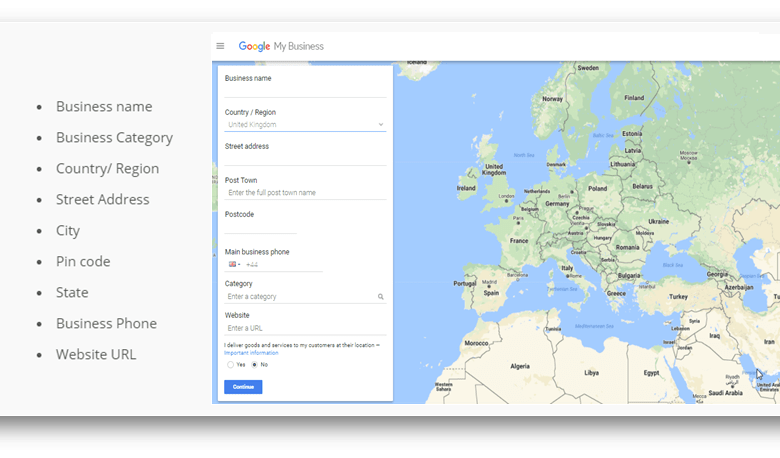The width and height of the screenshot is (780, 458).
Task: Open the phone country code dropdown arrow
Action: (240, 265)
